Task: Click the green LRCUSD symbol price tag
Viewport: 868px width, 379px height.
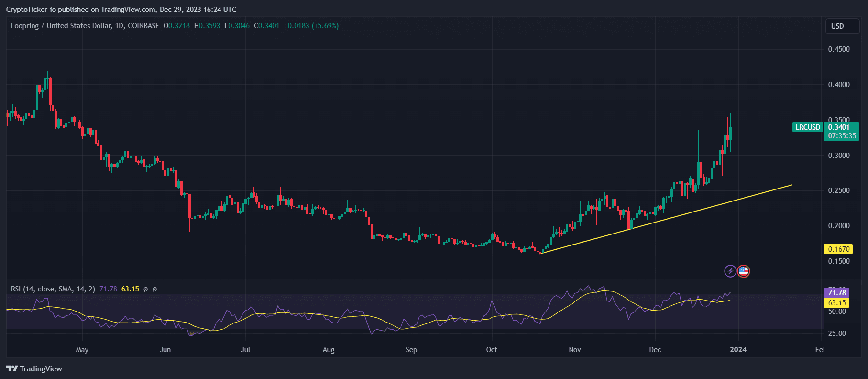Action: coord(807,127)
